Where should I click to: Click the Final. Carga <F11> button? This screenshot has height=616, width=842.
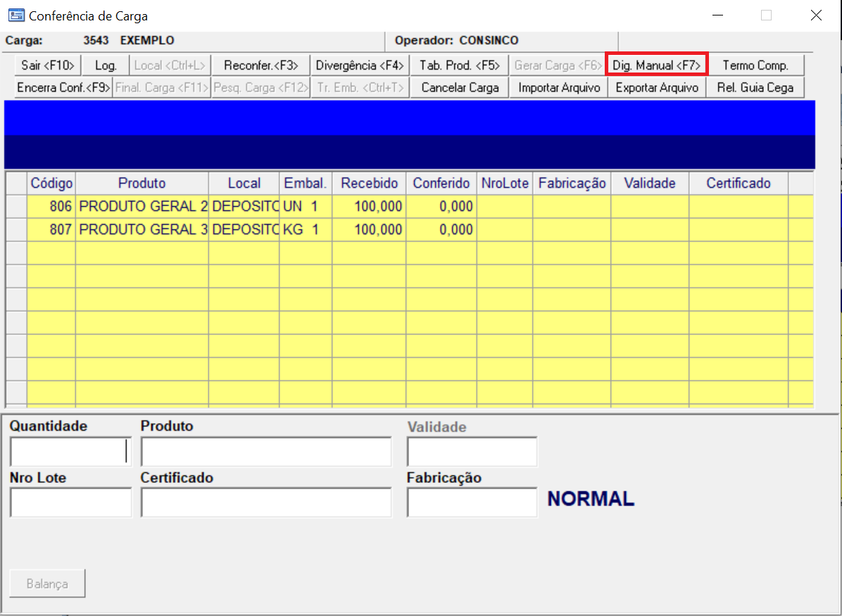click(x=162, y=87)
